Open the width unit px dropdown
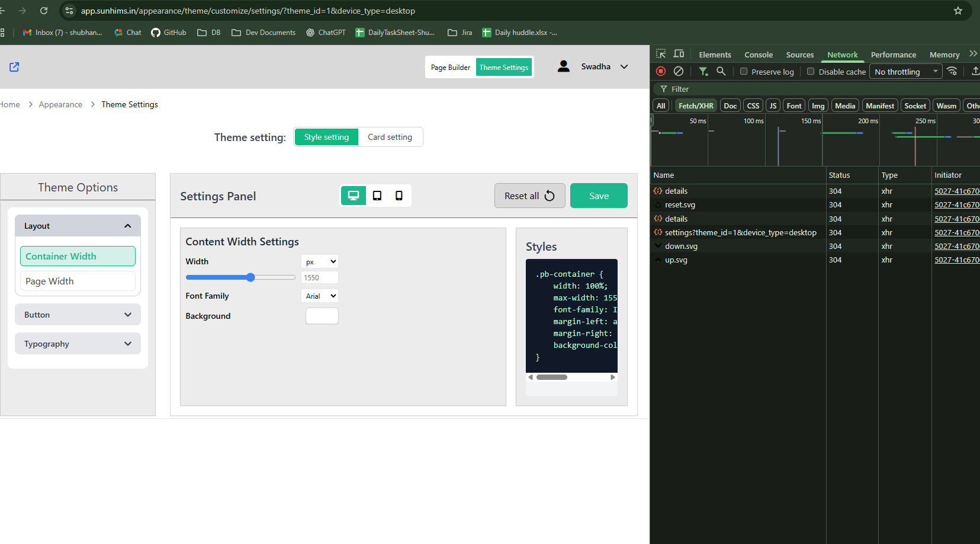This screenshot has height=544, width=980. pos(320,261)
